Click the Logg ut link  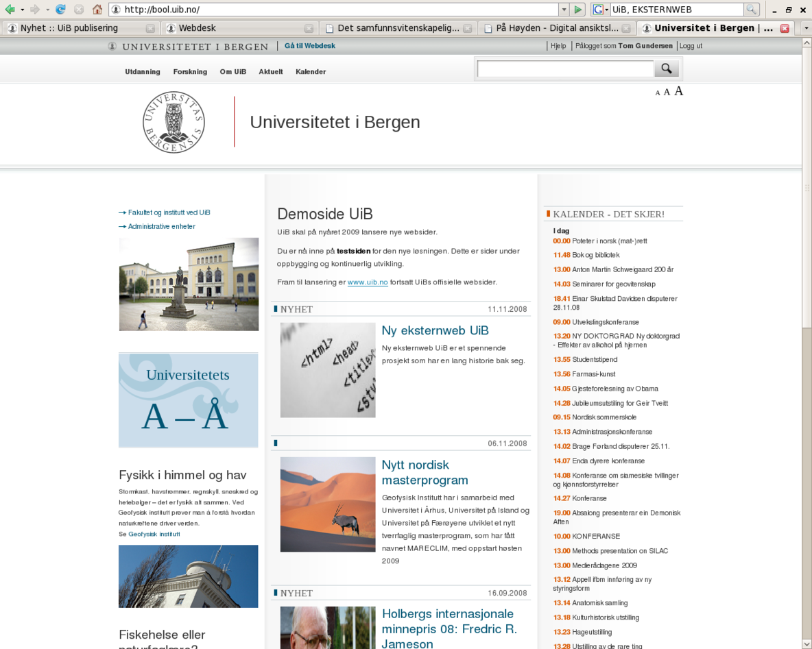[x=691, y=46]
